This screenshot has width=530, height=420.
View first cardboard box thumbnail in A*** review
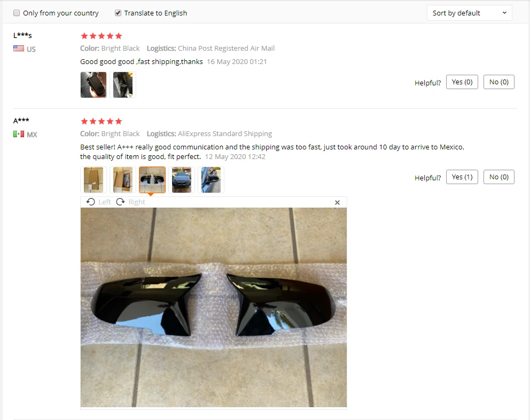(93, 180)
